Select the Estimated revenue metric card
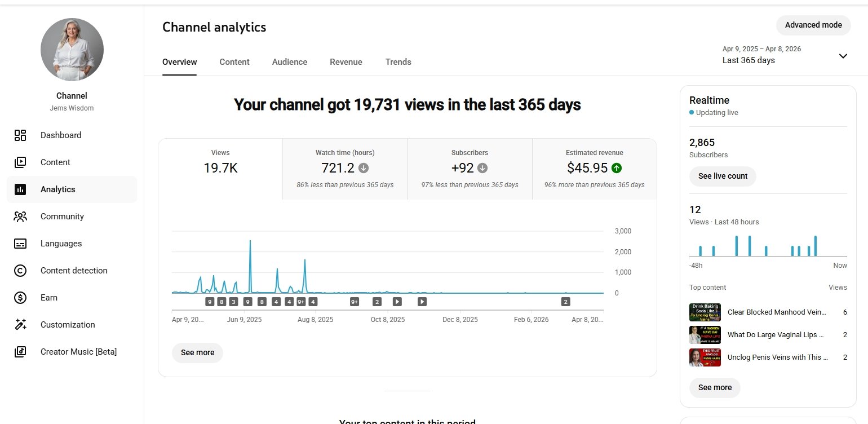The image size is (868, 424). (x=594, y=169)
